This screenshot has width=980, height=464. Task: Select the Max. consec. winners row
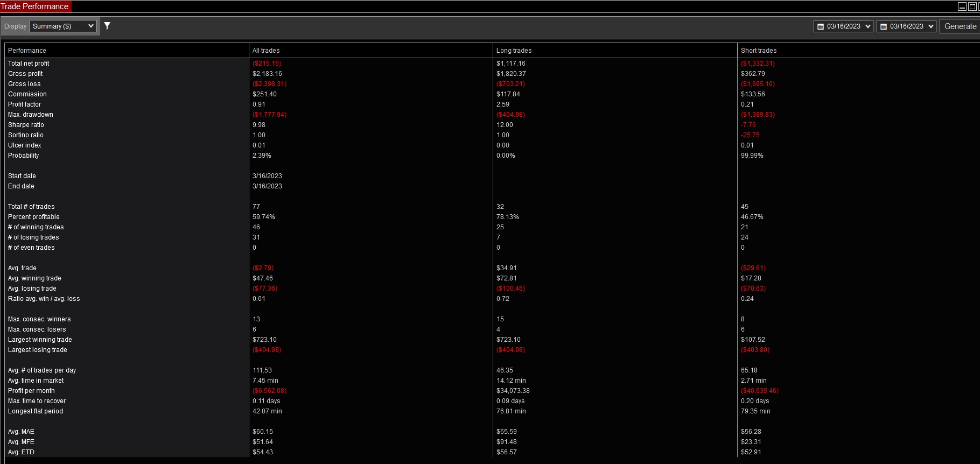coord(39,319)
